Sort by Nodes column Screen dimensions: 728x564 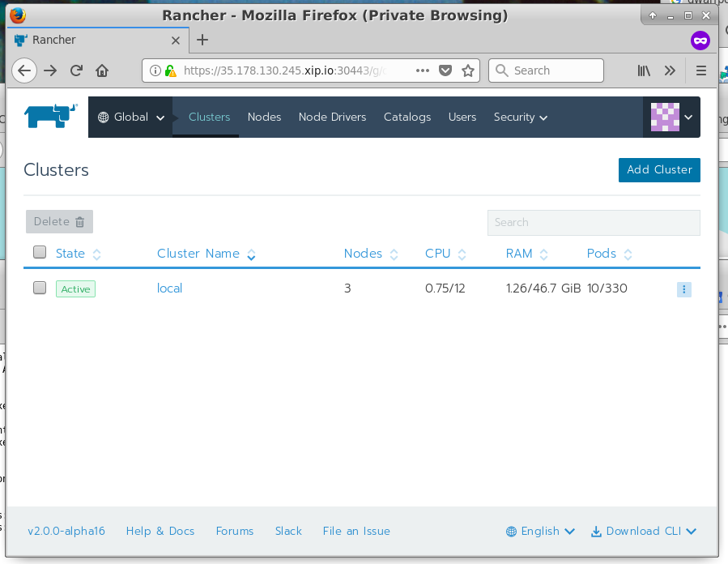(x=371, y=254)
